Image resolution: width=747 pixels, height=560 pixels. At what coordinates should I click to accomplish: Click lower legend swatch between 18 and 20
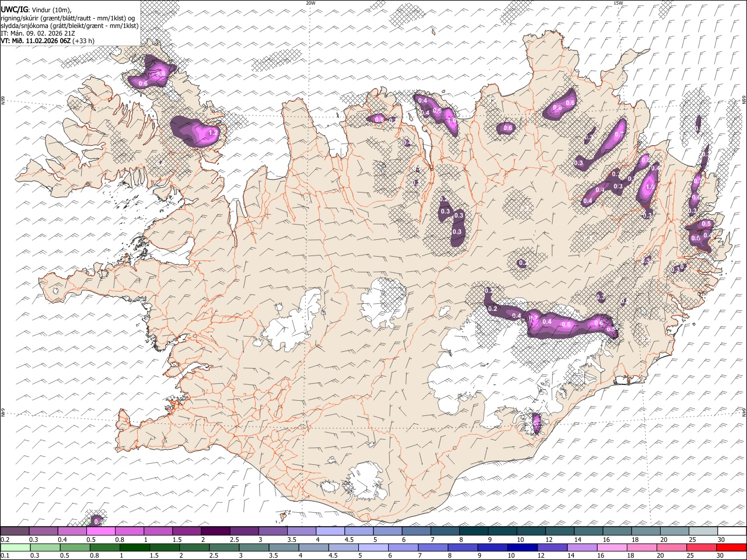pyautogui.click(x=643, y=548)
